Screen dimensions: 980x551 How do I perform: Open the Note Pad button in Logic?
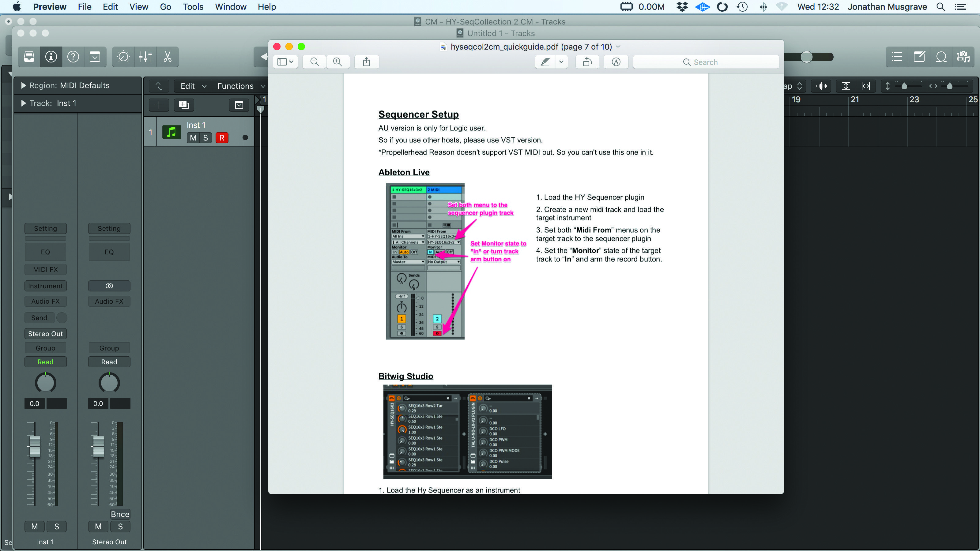[x=919, y=57]
